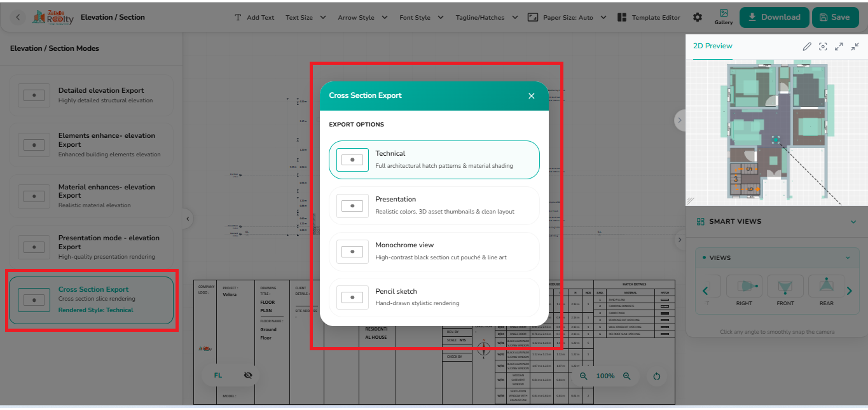Reset the view with the rotate icon
The image size is (868, 410).
tap(657, 376)
